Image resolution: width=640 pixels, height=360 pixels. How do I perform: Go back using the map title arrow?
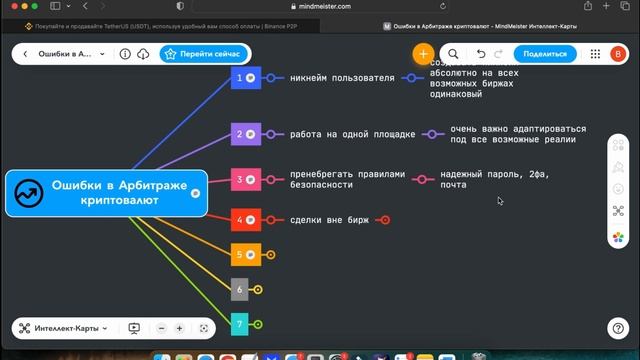click(x=25, y=54)
